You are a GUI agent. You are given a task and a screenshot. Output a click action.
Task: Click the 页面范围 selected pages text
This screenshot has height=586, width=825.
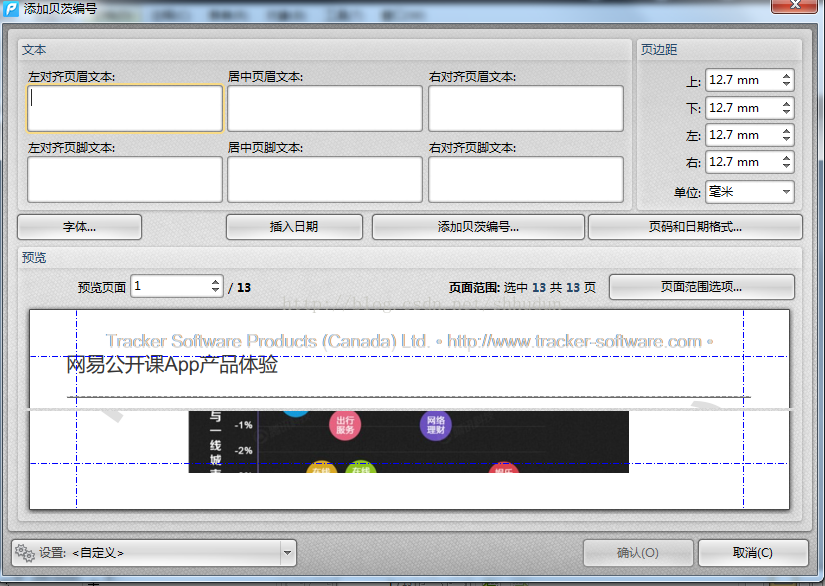pos(522,288)
